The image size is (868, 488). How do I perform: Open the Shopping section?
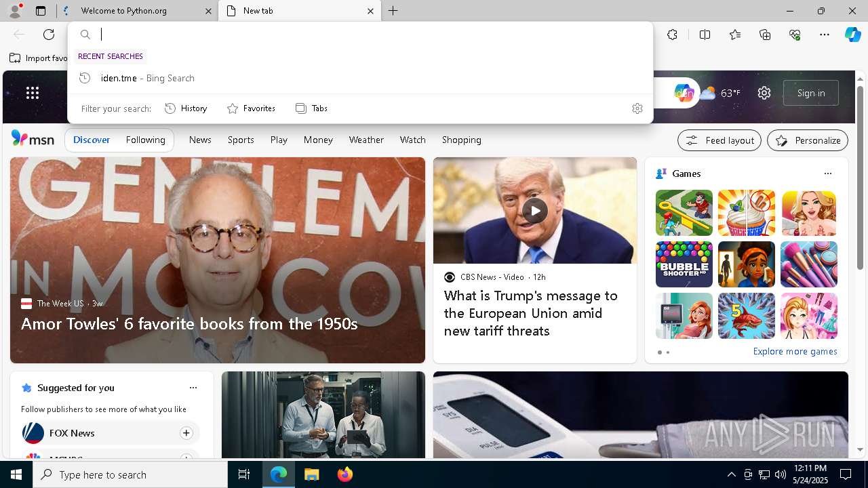point(461,140)
